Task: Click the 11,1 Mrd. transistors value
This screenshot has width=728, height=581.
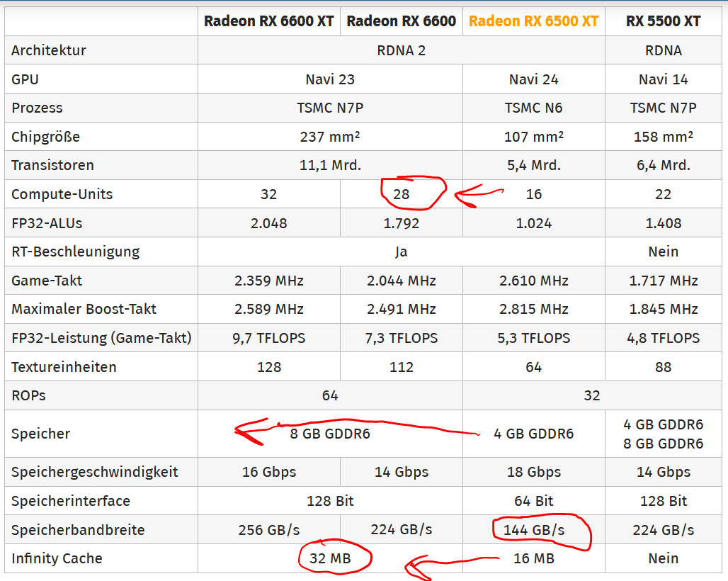Action: [x=330, y=165]
